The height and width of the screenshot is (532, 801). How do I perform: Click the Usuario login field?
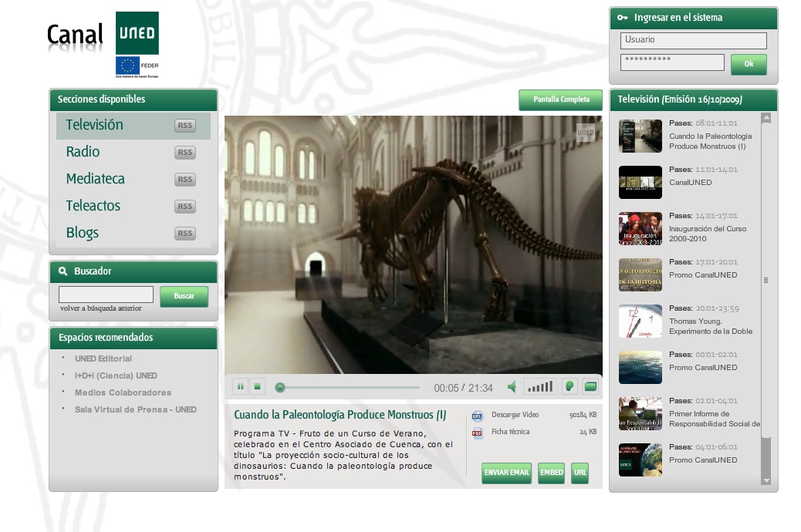tap(693, 40)
